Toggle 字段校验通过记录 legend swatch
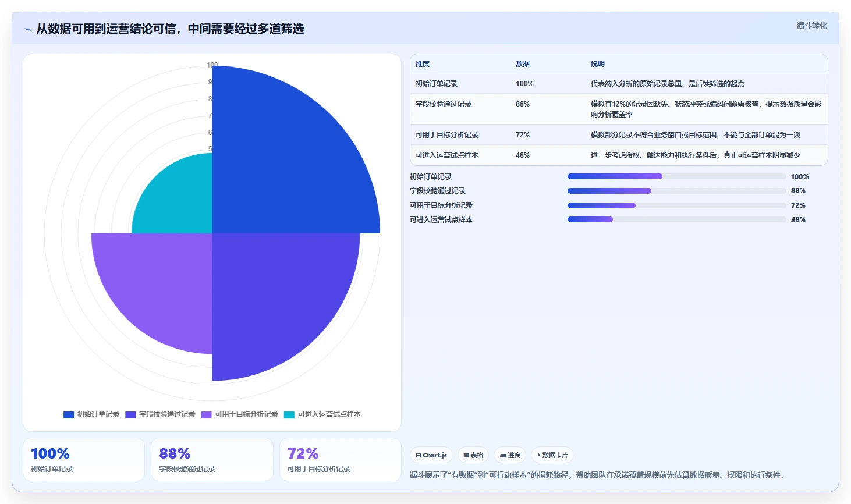 [x=130, y=414]
